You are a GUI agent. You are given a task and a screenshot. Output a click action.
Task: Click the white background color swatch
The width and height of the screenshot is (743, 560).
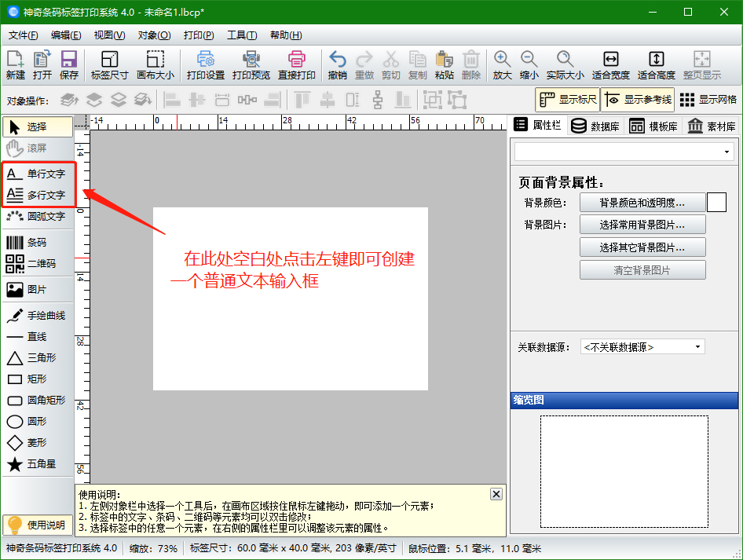point(716,203)
